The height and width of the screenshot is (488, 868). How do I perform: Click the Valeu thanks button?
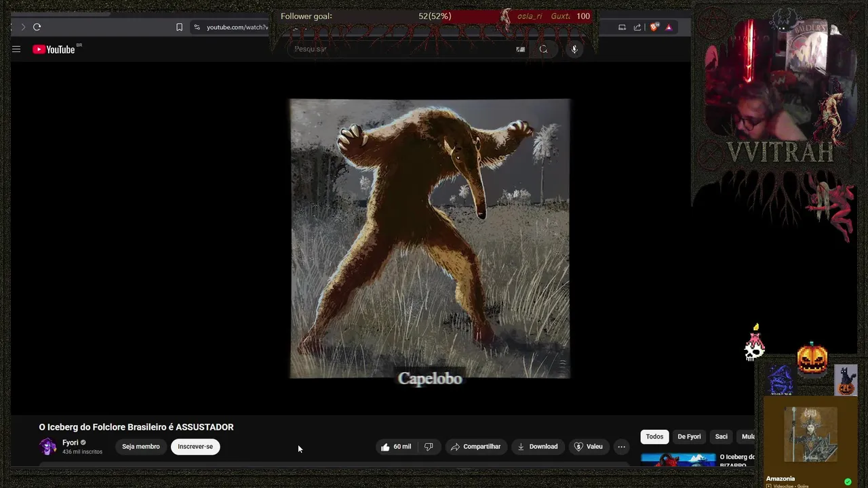pyautogui.click(x=588, y=447)
